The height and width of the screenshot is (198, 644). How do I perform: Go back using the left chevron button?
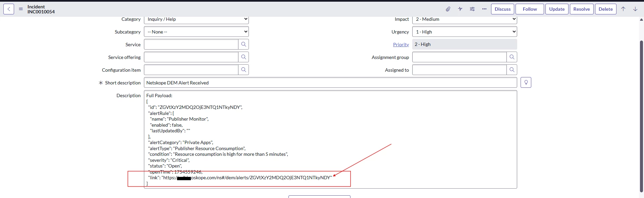[x=9, y=9]
